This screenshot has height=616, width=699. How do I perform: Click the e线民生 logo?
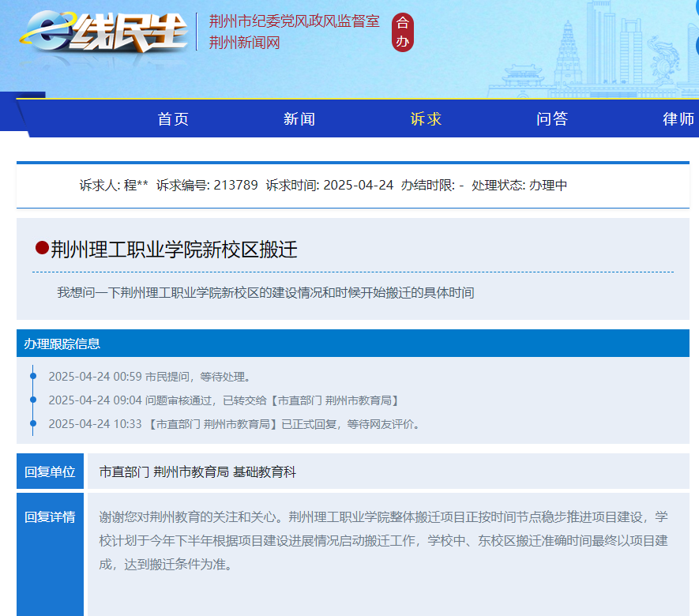point(103,33)
